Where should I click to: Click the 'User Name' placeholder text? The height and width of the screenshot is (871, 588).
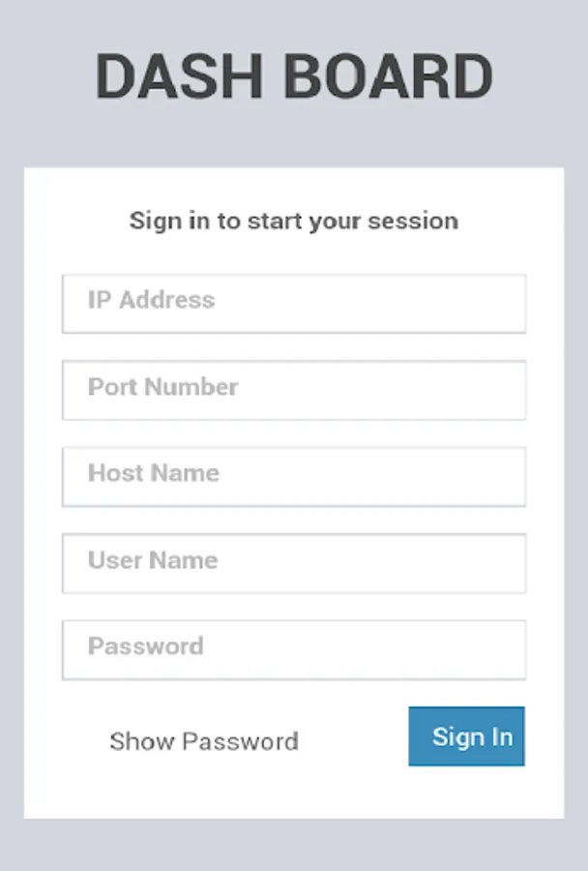tap(152, 560)
